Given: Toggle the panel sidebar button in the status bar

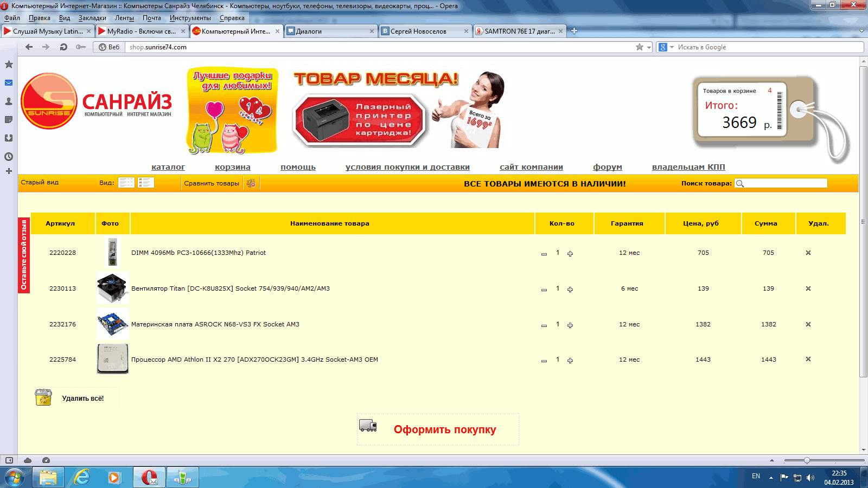Looking at the screenshot, I should pos(9,460).
